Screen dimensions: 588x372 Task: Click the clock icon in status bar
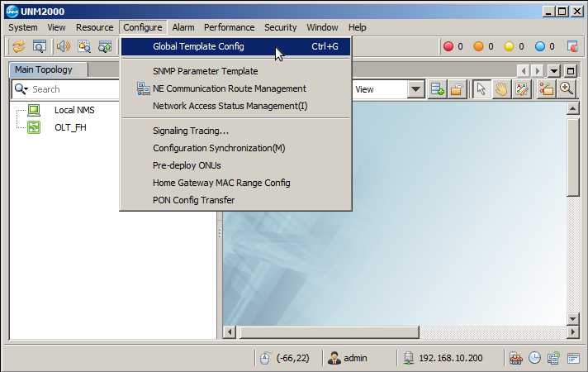click(535, 358)
